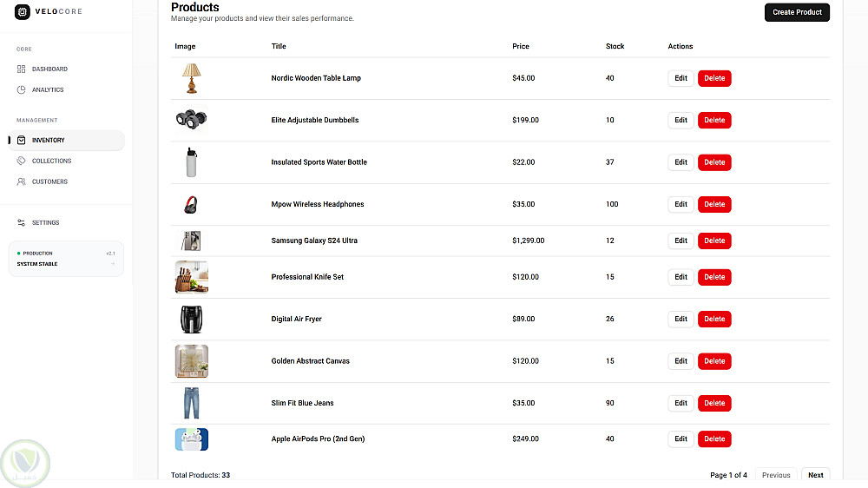
Task: Delete the Elite Adjustable Dumbbells product
Action: pos(714,120)
